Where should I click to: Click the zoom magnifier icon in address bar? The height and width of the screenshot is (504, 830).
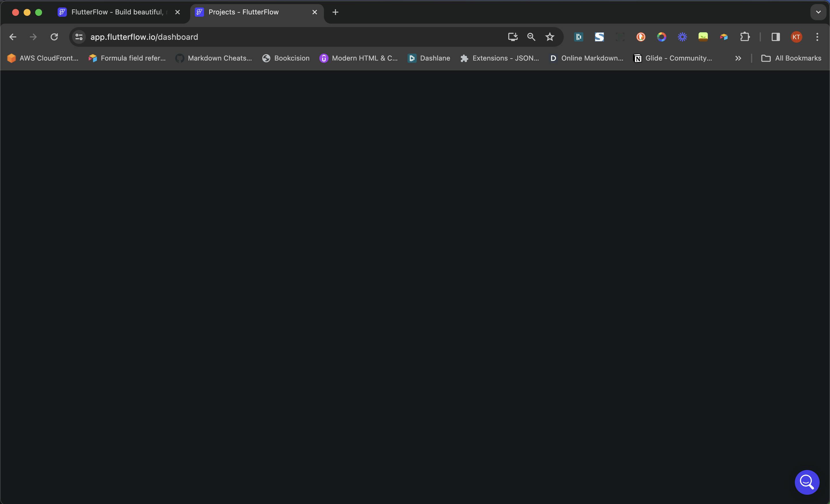pos(531,37)
